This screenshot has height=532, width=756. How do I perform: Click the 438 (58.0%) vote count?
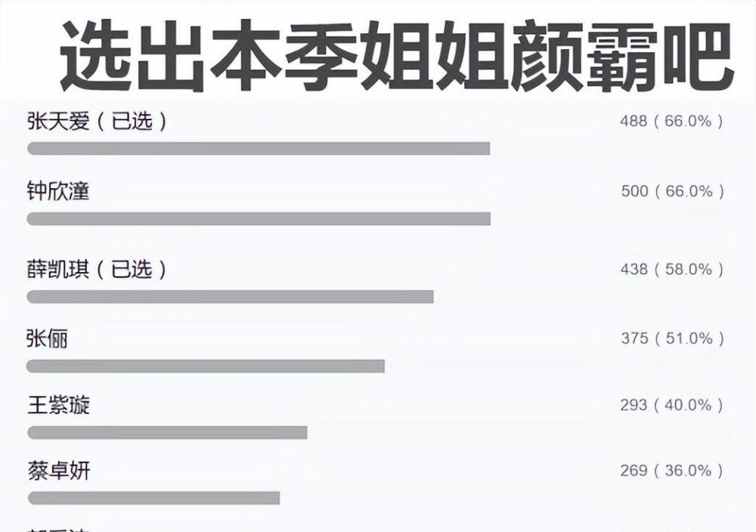(672, 269)
